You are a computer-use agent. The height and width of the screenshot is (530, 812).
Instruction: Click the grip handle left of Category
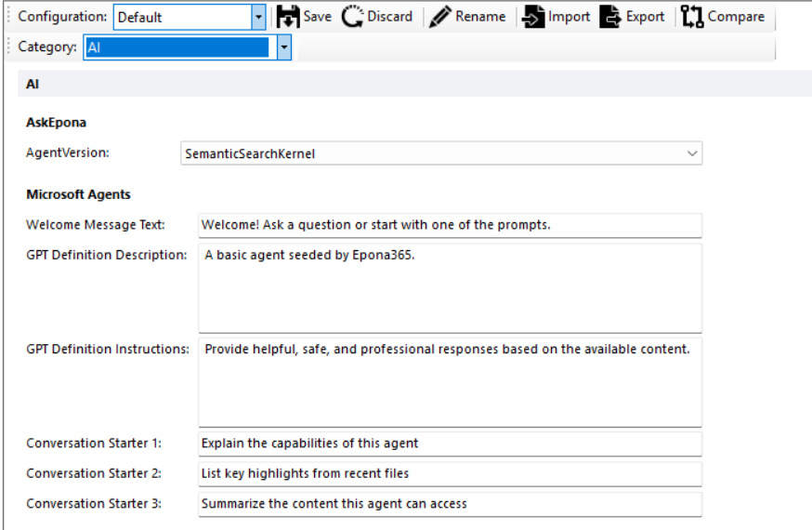(9, 47)
